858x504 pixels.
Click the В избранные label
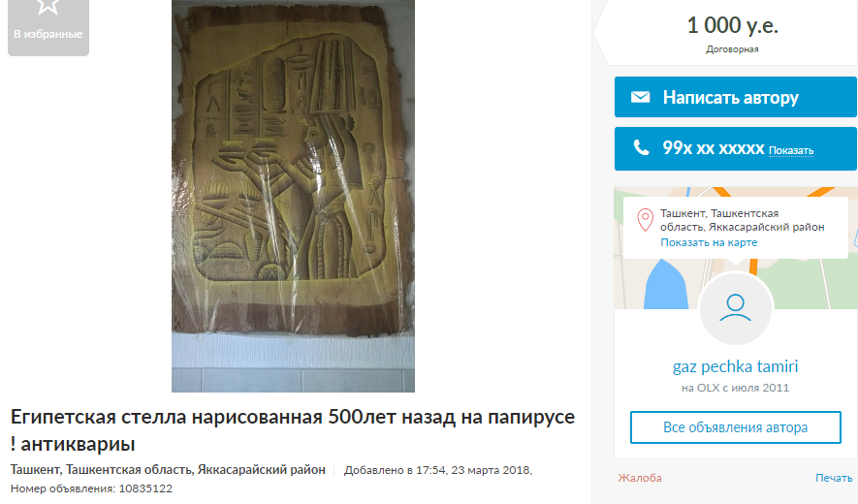(x=48, y=34)
